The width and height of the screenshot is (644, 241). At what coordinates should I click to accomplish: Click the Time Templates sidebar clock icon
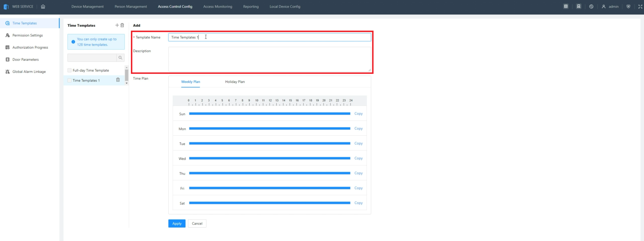8,23
